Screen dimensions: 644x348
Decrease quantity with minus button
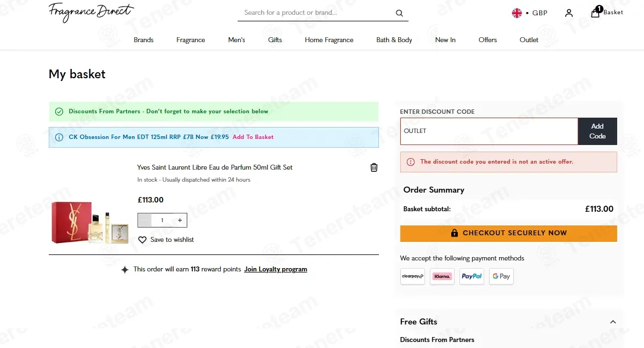145,221
